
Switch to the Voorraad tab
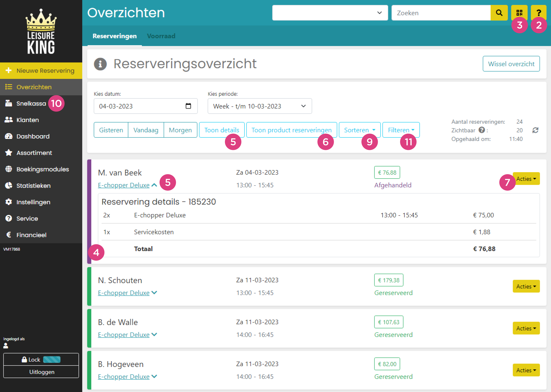click(x=161, y=36)
